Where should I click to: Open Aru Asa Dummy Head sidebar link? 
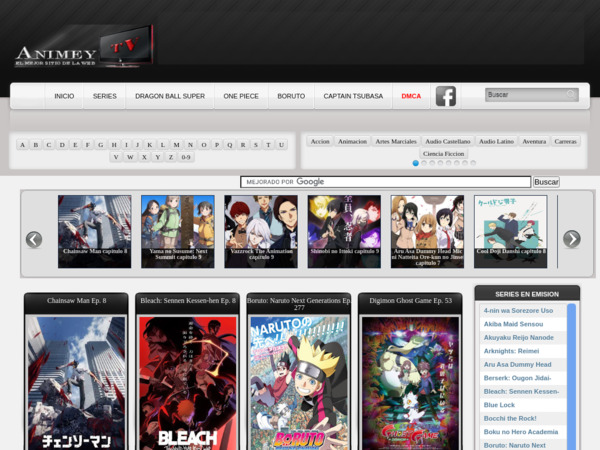pos(517,364)
